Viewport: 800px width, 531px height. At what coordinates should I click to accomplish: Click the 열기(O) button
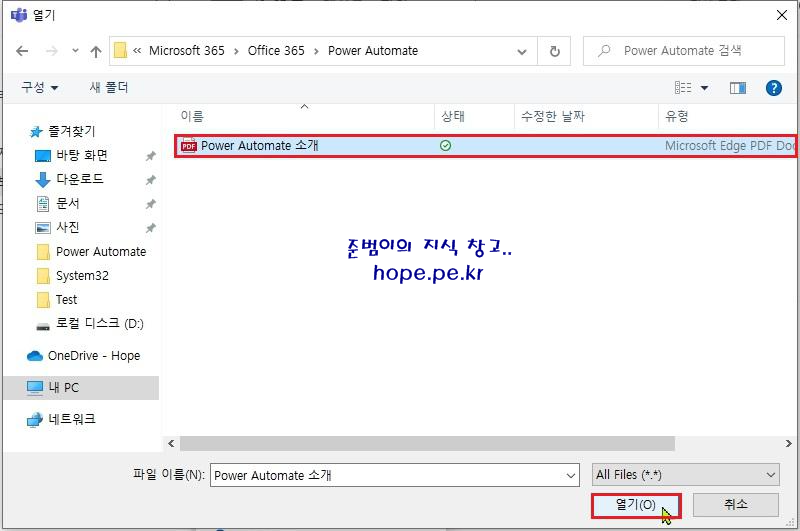636,505
